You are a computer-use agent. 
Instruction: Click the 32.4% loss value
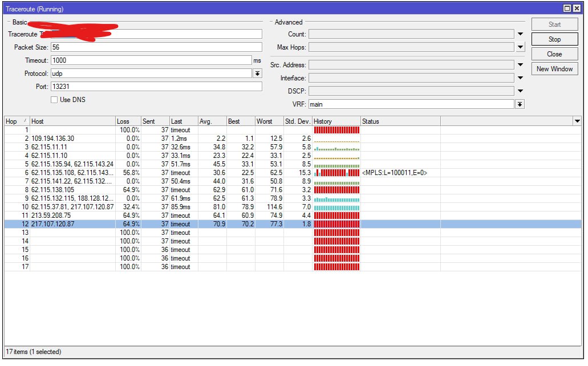[x=131, y=207]
